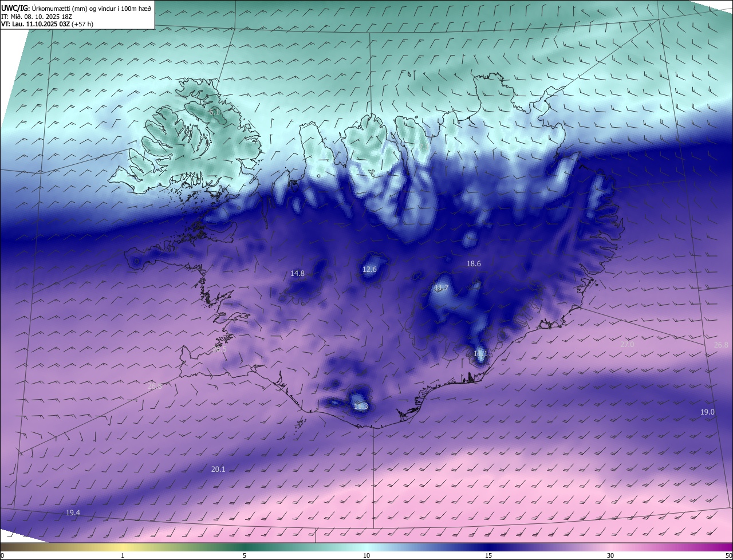Click the 19.0 value label

click(x=707, y=412)
